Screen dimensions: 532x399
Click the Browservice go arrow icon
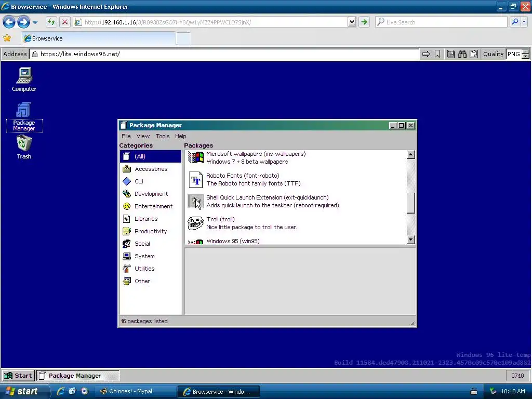[x=426, y=54]
